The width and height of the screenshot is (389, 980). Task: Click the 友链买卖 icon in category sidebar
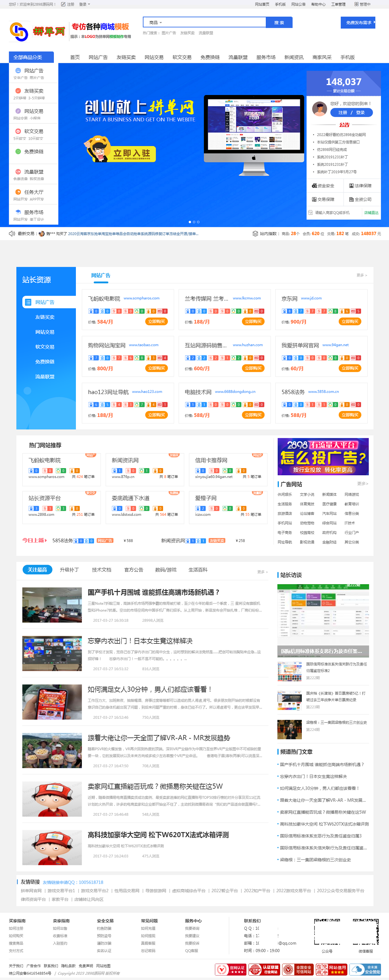pos(18,91)
